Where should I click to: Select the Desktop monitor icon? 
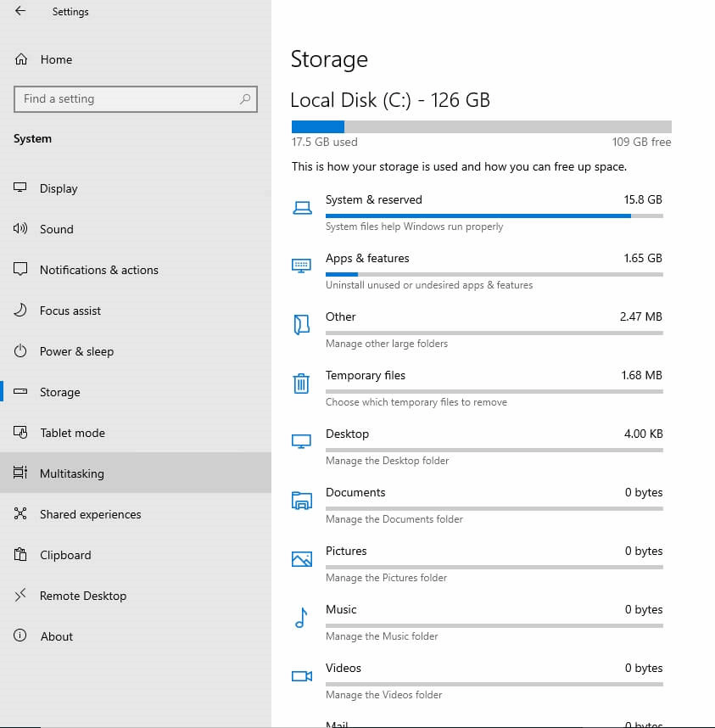click(301, 440)
